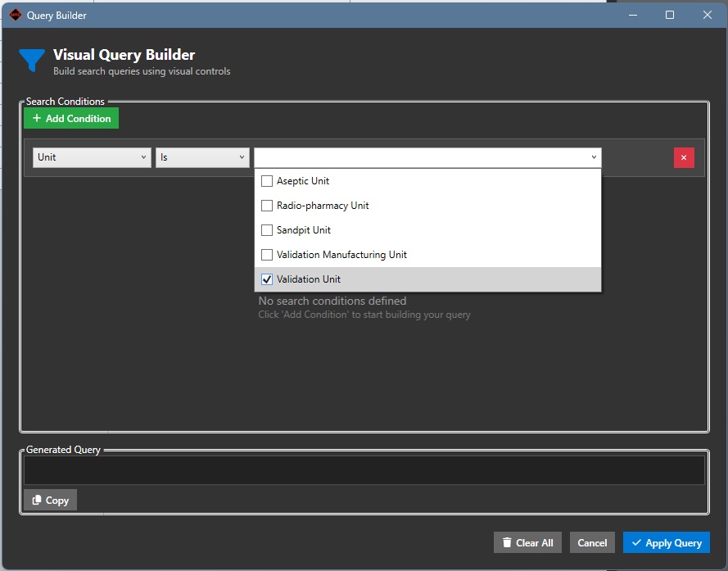
Task: Collapse the value dropdown arrow
Action: 594,157
